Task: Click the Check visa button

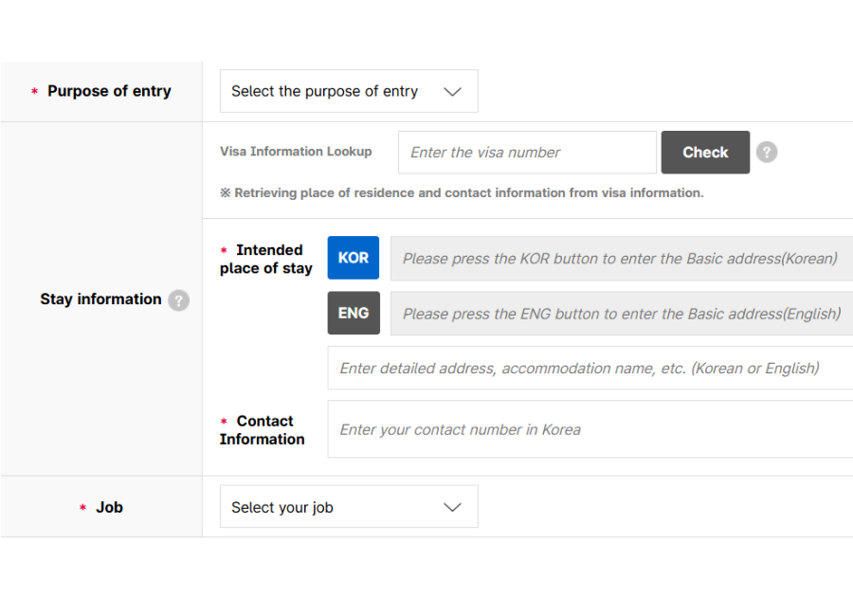Action: (x=705, y=153)
